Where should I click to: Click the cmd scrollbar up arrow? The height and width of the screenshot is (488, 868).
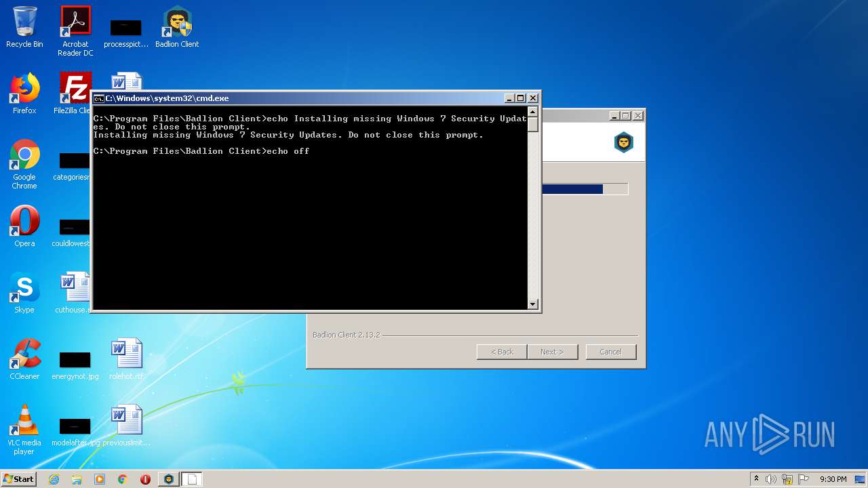pyautogui.click(x=533, y=113)
